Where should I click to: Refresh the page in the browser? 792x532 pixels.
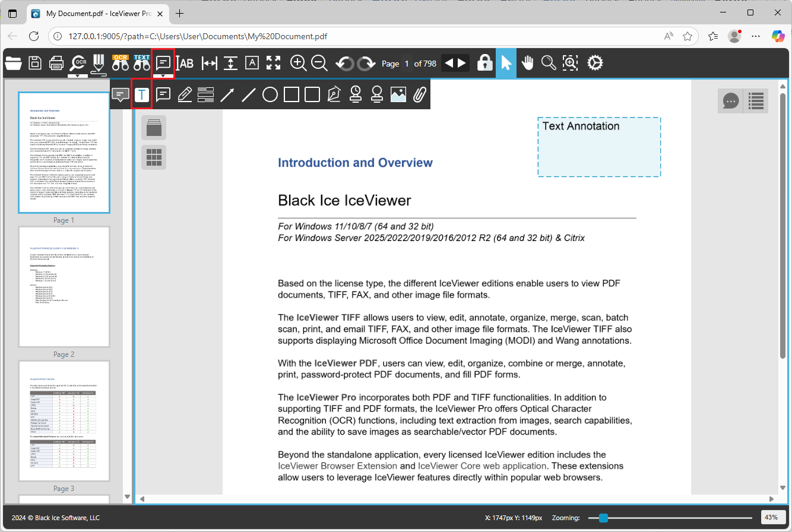[34, 36]
